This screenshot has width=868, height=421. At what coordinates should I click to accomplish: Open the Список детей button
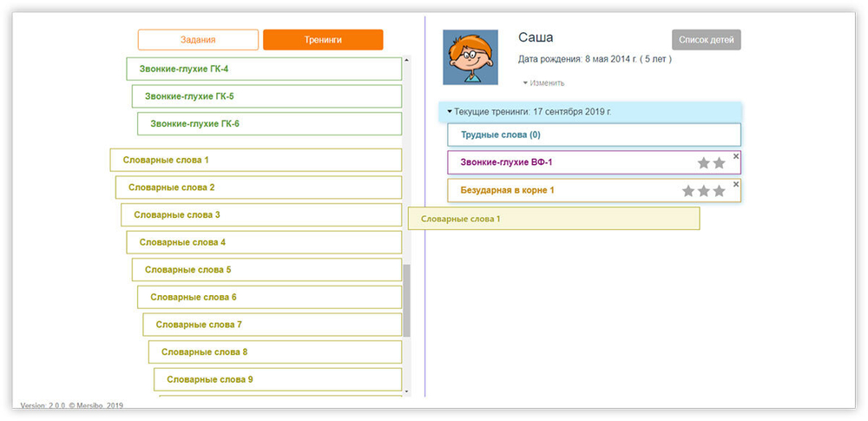706,40
